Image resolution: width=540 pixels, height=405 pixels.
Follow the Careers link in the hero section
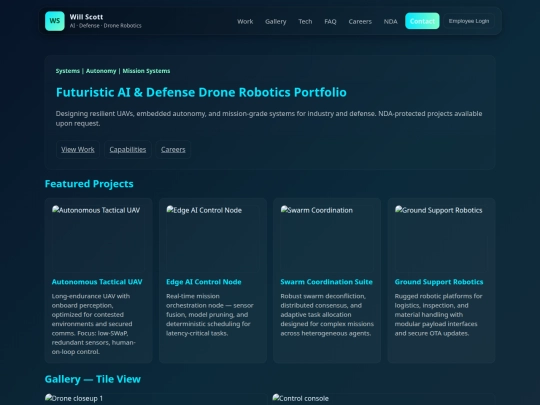tap(173, 149)
